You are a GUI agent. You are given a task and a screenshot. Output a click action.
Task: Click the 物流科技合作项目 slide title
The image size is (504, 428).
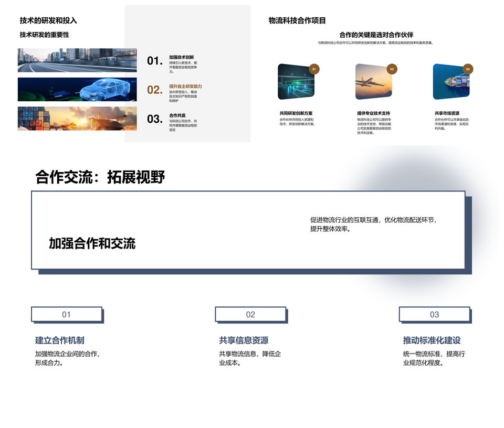pyautogui.click(x=297, y=20)
